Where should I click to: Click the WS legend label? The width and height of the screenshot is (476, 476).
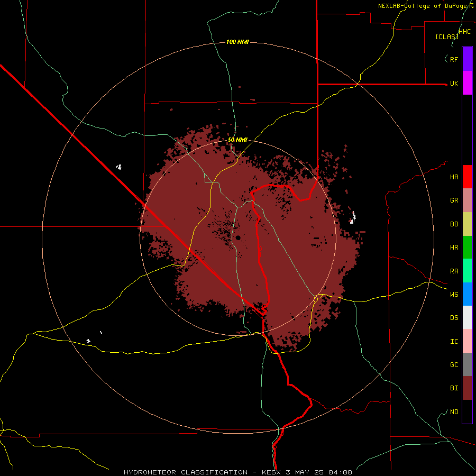(x=454, y=295)
